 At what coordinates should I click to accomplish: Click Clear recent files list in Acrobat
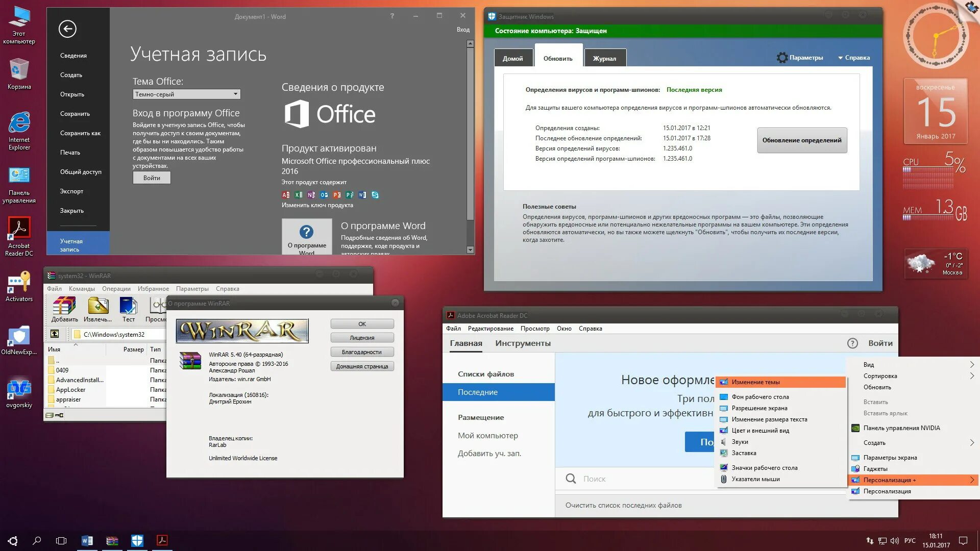(623, 506)
